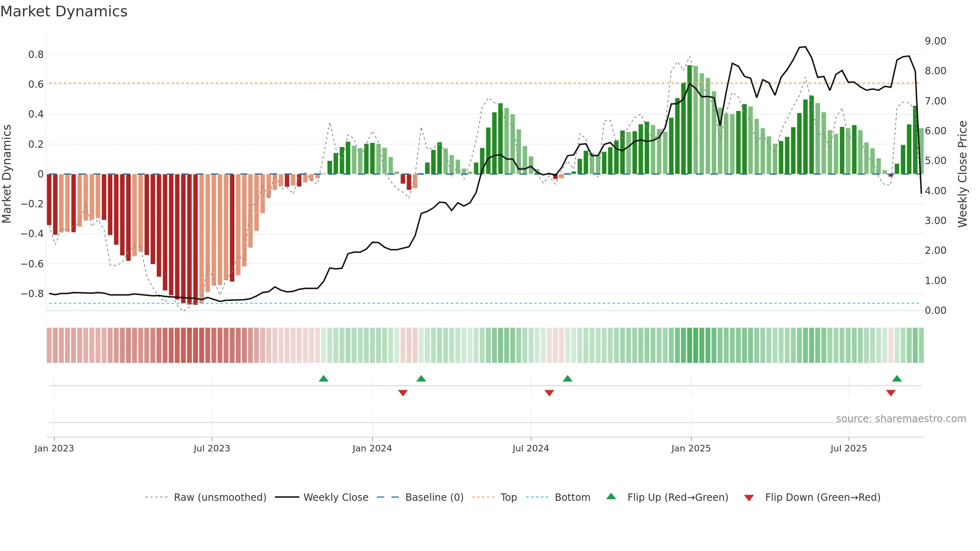The image size is (980, 551).
Task: Click the red flip-down triangle in 2025
Action: [x=891, y=393]
